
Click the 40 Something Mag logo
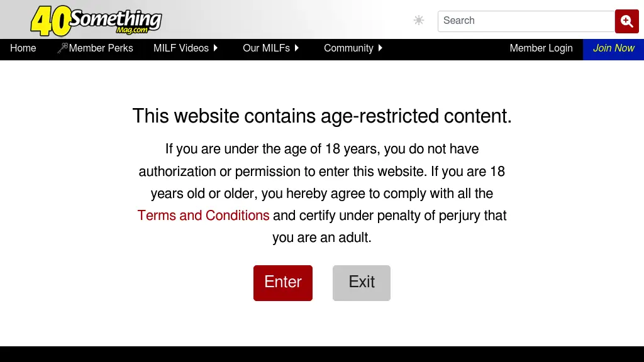click(x=96, y=21)
